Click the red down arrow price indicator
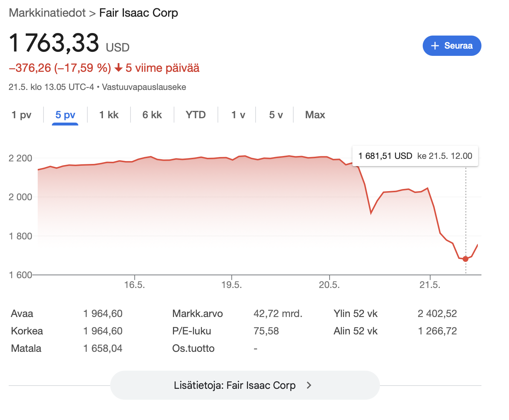The width and height of the screenshot is (509, 420). coord(118,68)
